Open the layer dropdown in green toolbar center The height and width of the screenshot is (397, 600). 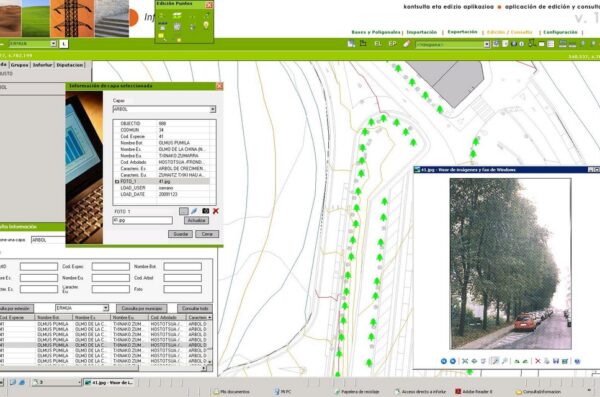click(x=486, y=44)
